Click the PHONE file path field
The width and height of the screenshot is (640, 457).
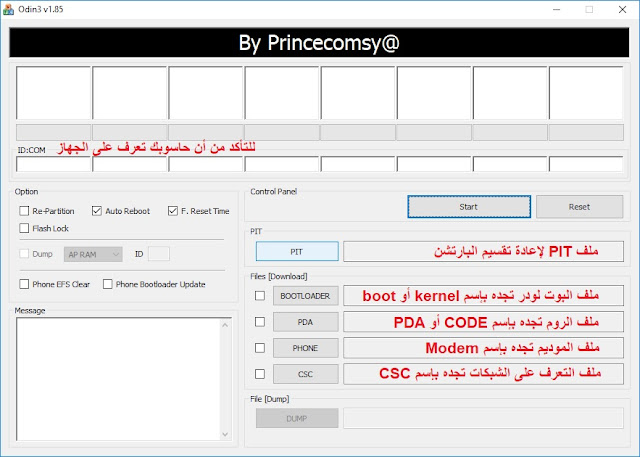click(483, 348)
